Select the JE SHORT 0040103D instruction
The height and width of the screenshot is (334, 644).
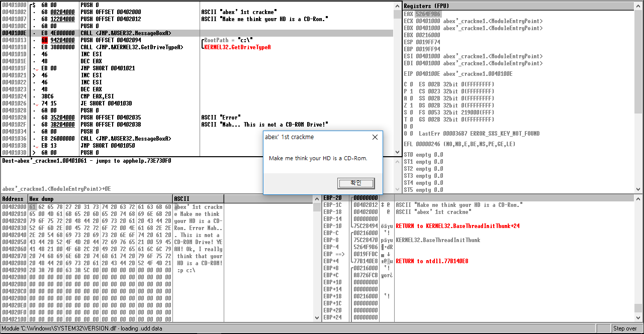pyautogui.click(x=106, y=103)
